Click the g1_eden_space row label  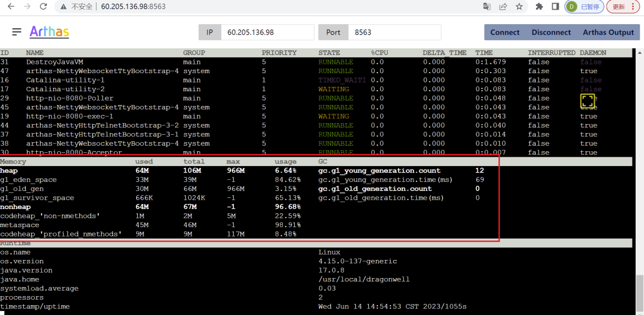click(x=29, y=180)
